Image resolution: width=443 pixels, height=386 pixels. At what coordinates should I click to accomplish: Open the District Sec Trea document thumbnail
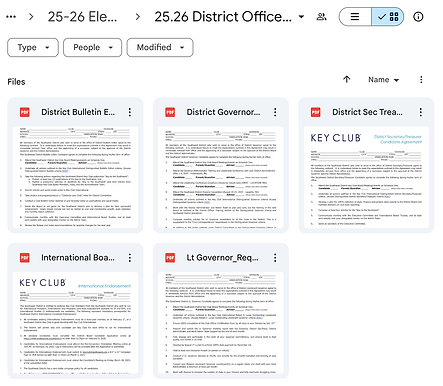(366, 177)
